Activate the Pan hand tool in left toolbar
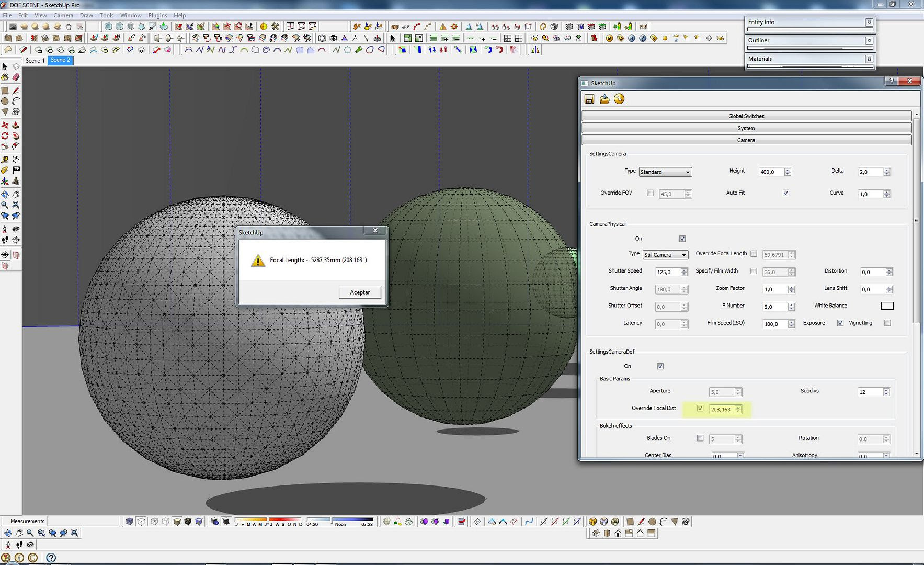 tap(16, 194)
